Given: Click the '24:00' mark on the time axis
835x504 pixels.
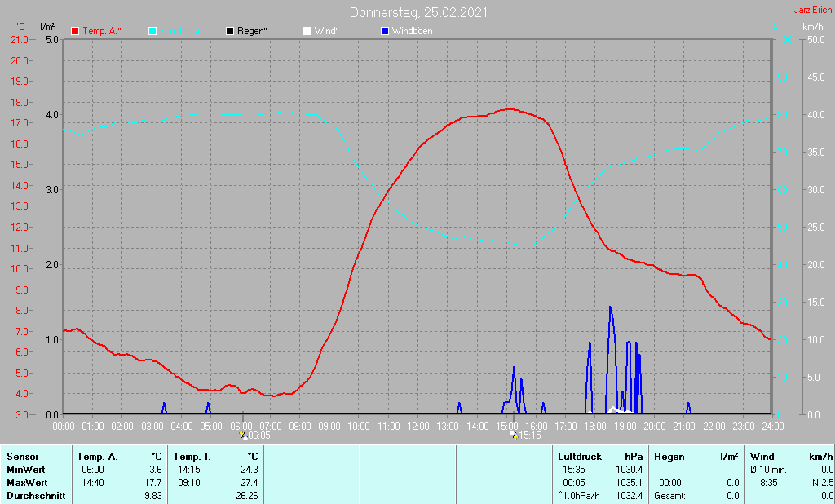Looking at the screenshot, I should (x=773, y=427).
